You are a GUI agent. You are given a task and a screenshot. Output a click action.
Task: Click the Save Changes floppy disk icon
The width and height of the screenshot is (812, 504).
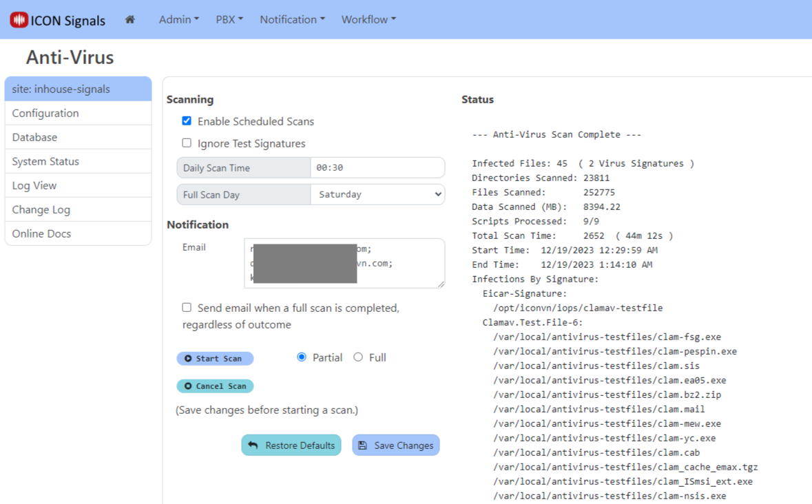click(x=363, y=445)
